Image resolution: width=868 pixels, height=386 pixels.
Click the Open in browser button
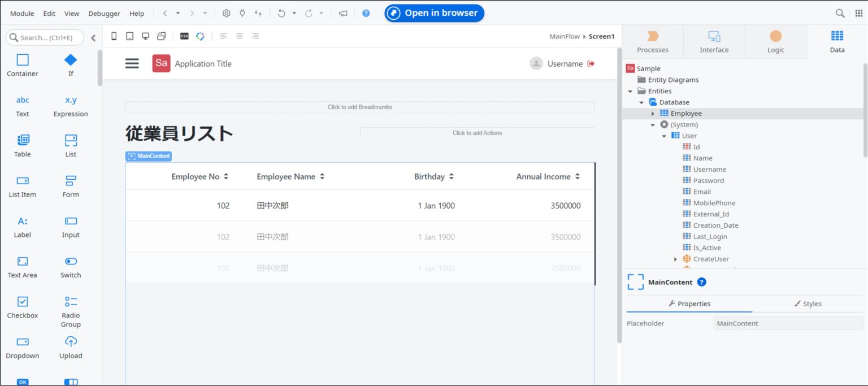pos(434,13)
